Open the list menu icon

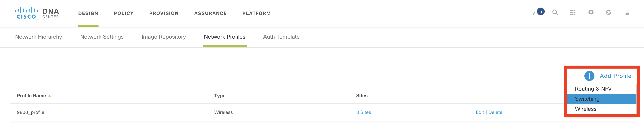(627, 12)
